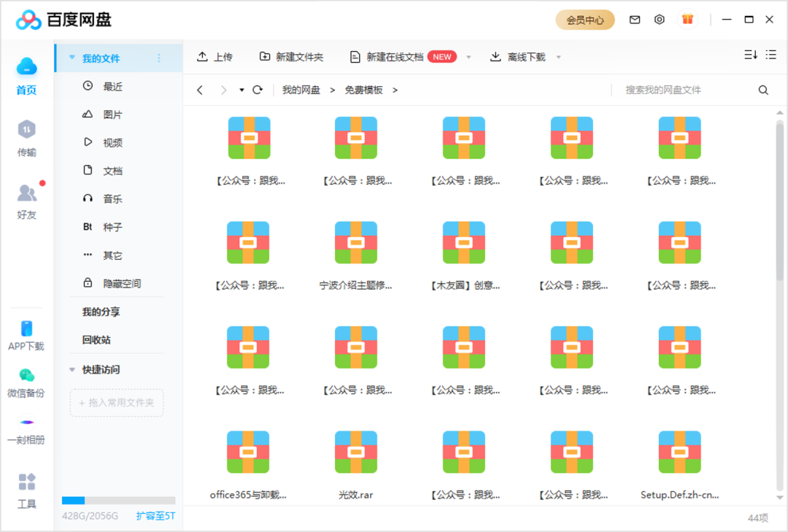Go back with the left arrow

200,90
